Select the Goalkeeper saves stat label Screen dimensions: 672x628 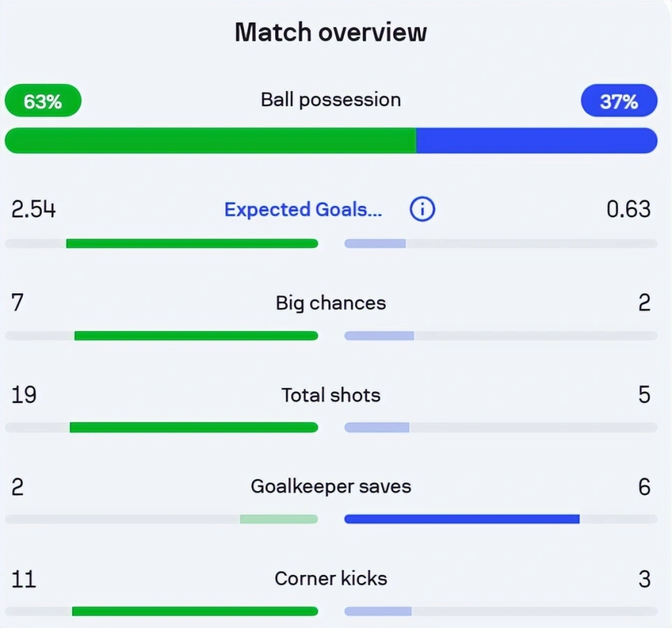tap(331, 487)
